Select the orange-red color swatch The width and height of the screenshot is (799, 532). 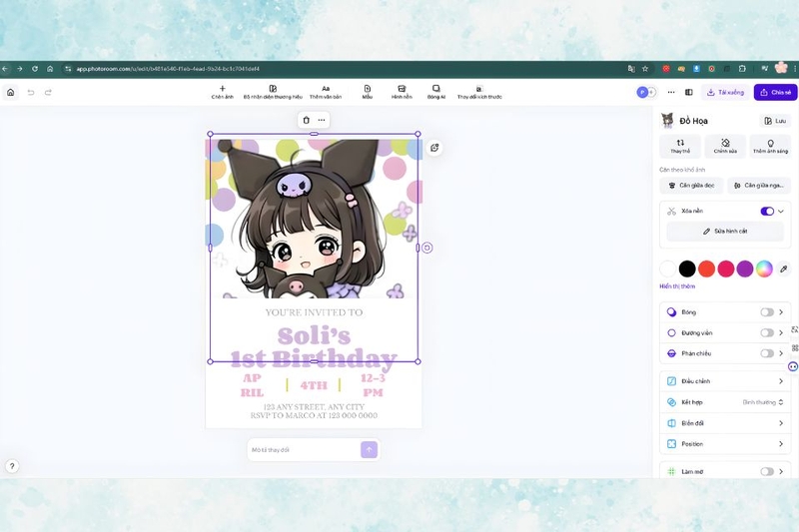tap(706, 268)
